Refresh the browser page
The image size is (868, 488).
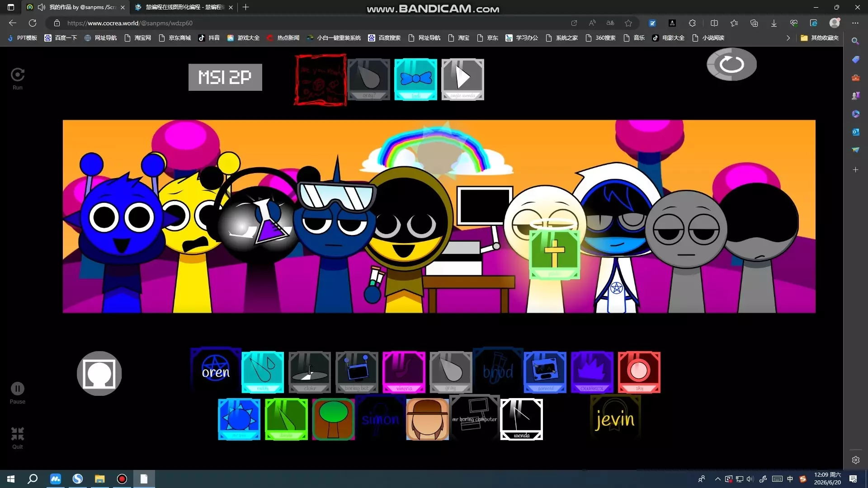point(33,23)
